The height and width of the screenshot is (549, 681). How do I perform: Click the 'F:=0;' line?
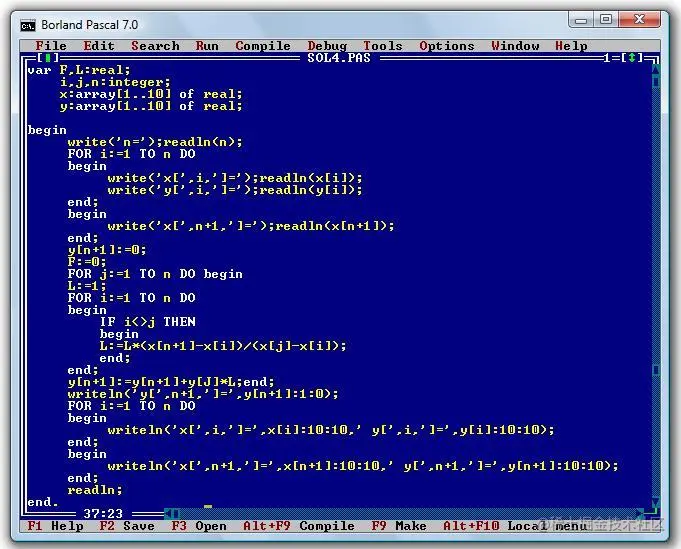87,262
